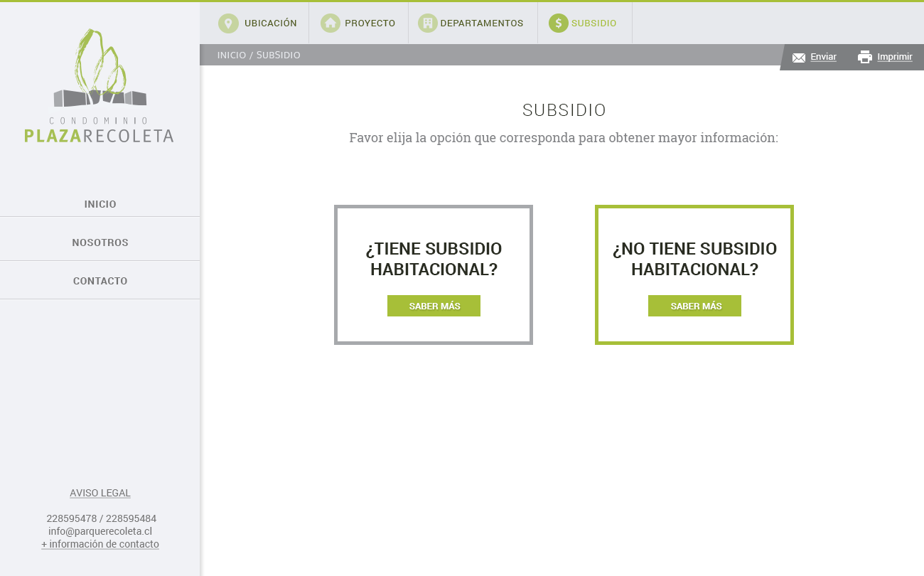The image size is (924, 576).
Task: Click the info@parquerecoleta.cl email address
Action: tap(100, 531)
